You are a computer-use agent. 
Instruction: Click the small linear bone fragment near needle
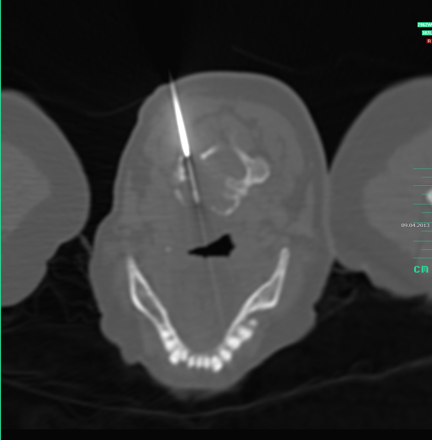click(209, 153)
